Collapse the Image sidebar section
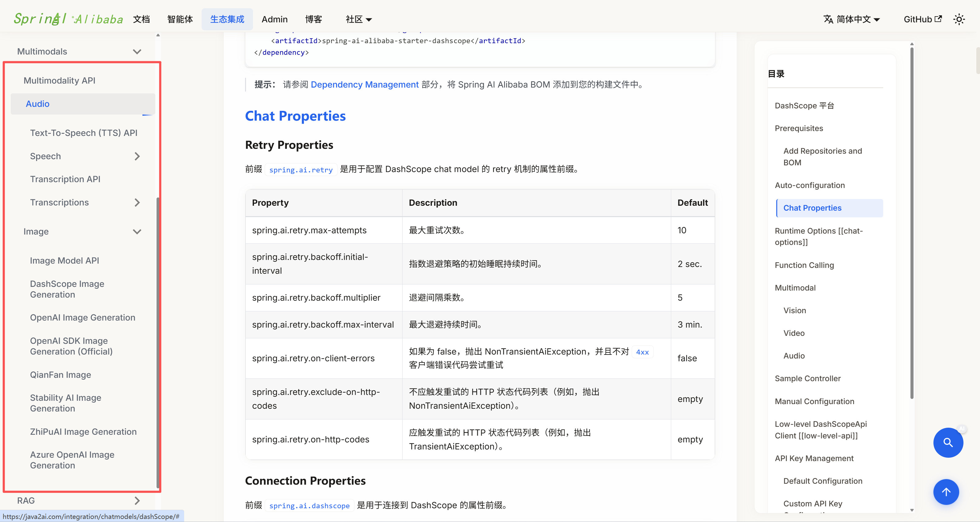980x522 pixels. pos(137,231)
